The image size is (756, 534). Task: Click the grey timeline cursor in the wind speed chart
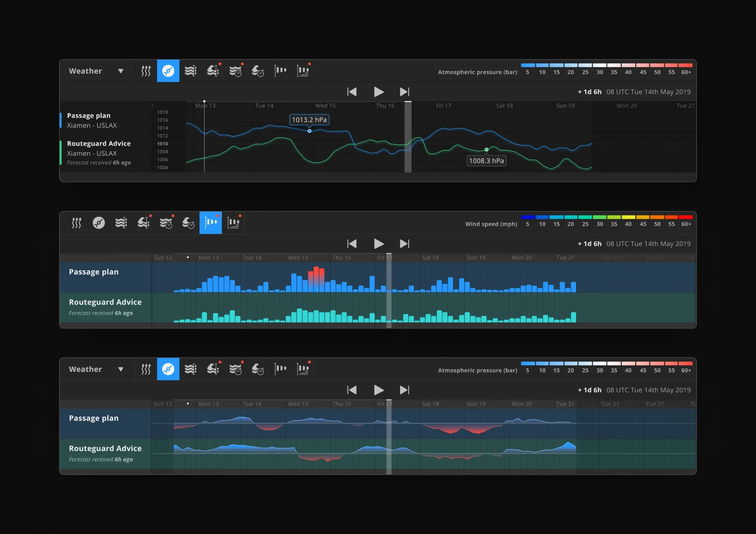(389, 290)
